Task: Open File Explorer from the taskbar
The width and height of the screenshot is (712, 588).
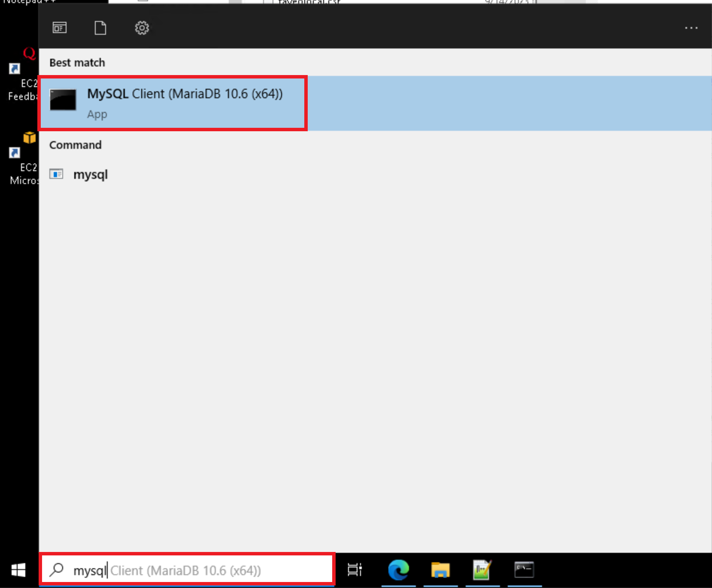Action: click(440, 570)
